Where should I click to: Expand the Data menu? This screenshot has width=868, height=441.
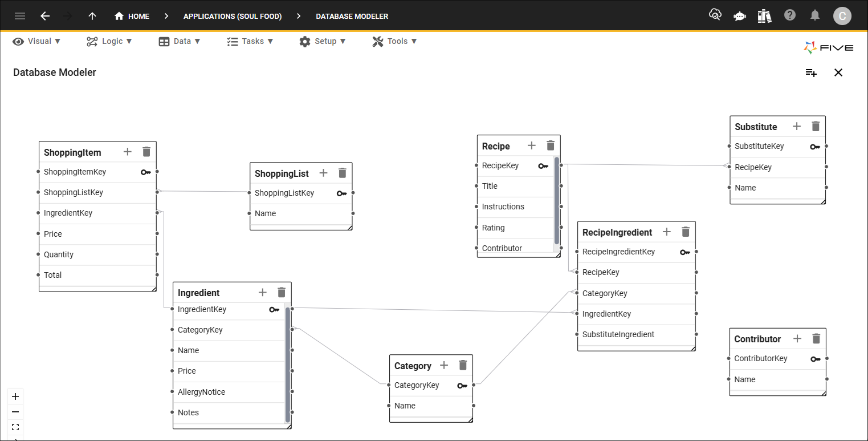click(180, 41)
